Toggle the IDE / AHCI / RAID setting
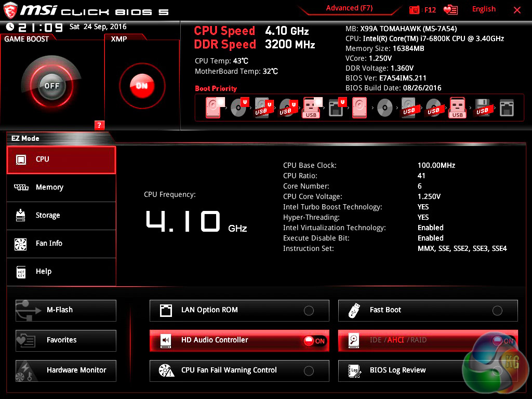This screenshot has height=399, width=532. [428, 340]
